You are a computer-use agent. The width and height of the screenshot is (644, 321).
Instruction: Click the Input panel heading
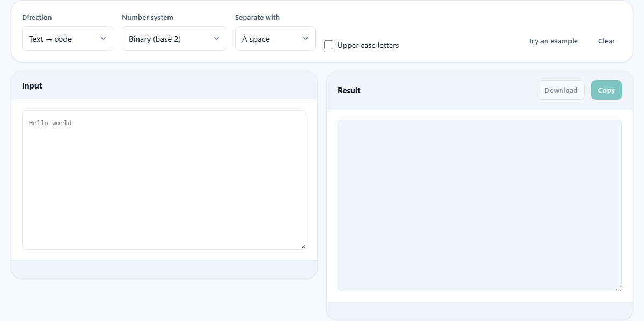coord(32,86)
